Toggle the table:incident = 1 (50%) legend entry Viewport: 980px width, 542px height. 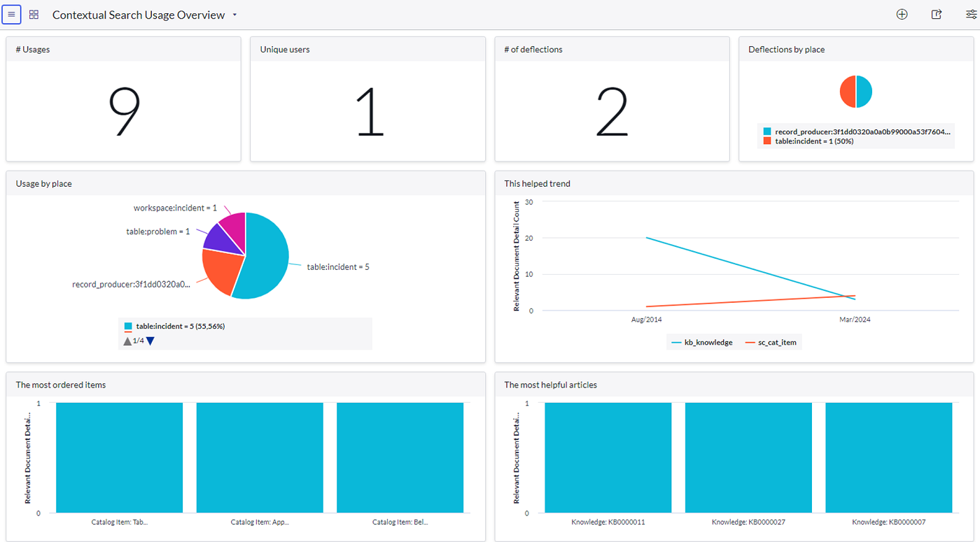[808, 141]
